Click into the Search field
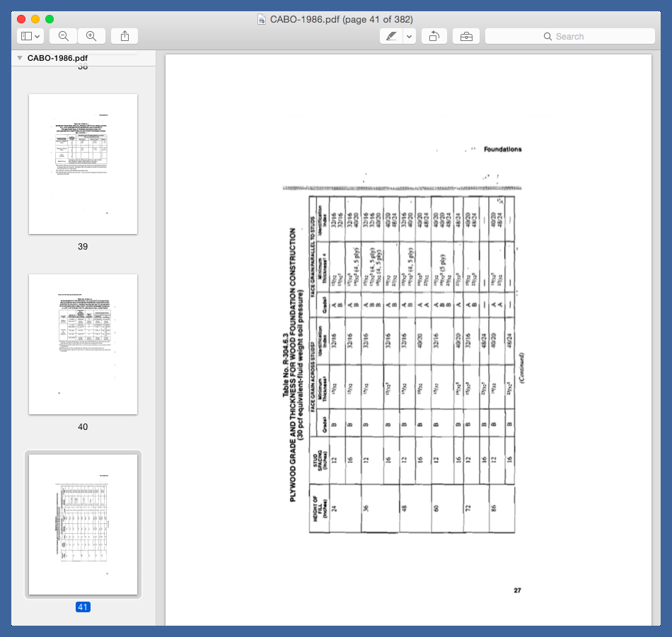Viewport: 672px width, 637px height. [x=580, y=36]
